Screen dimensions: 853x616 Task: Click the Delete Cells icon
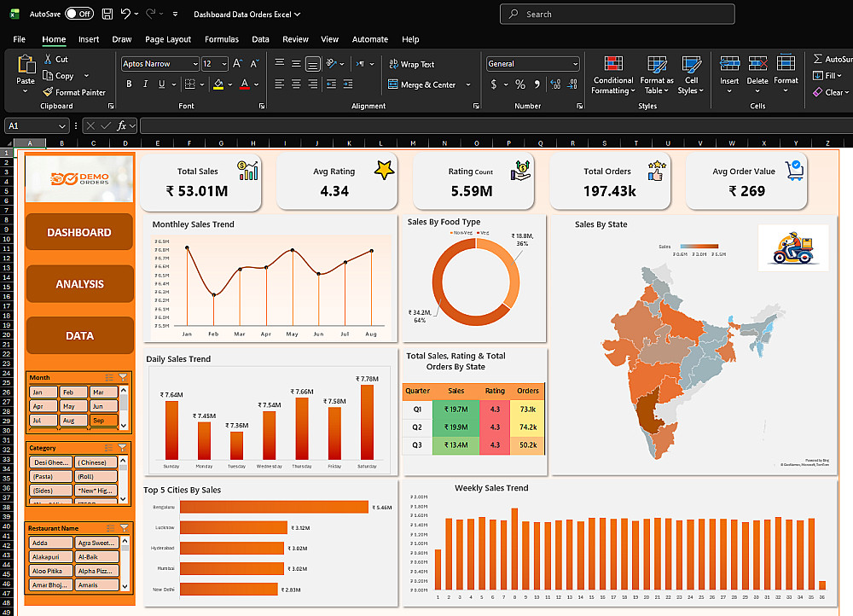pos(757,64)
